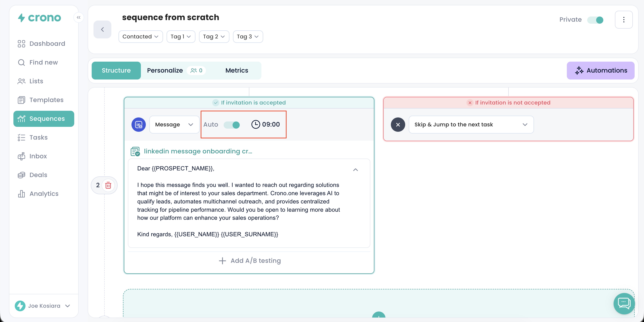The height and width of the screenshot is (322, 644).
Task: Open the three-dot options menu
Action: click(623, 20)
